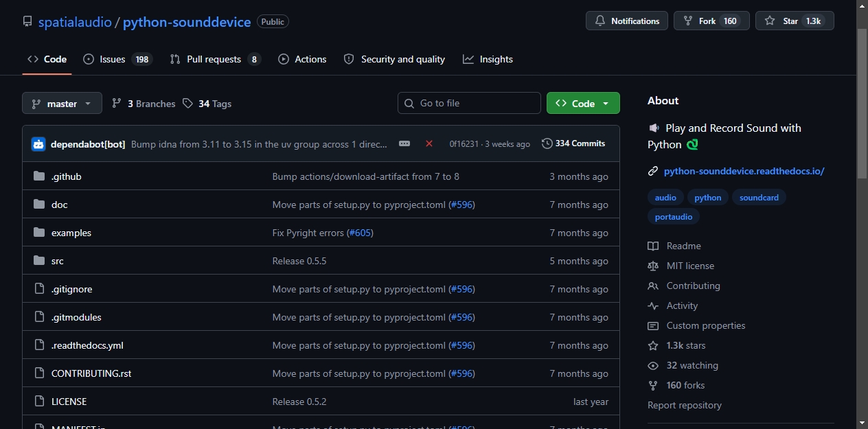The width and height of the screenshot is (868, 429).
Task: Open pull request #605 link
Action: 360,233
